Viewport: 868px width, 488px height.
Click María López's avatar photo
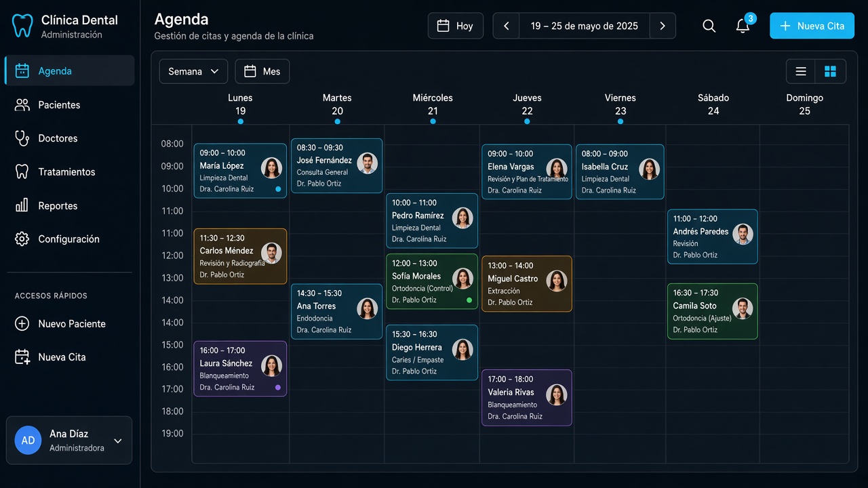tap(271, 167)
